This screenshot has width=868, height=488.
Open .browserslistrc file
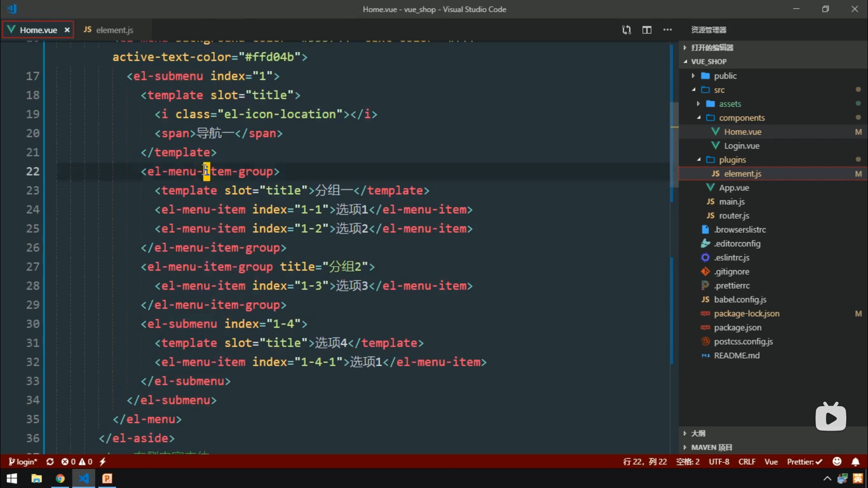point(740,230)
